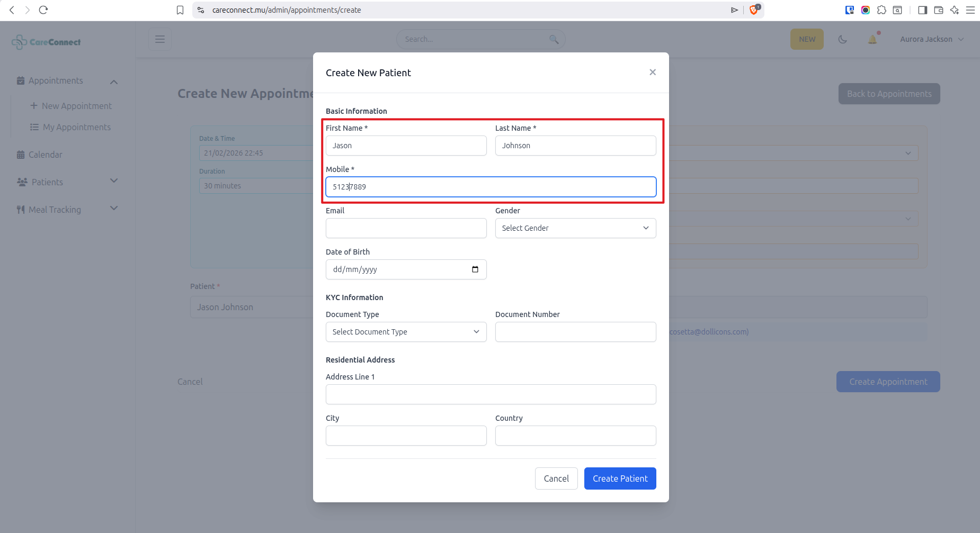Close the Create New Patient dialog
The image size is (980, 533).
[x=653, y=73]
